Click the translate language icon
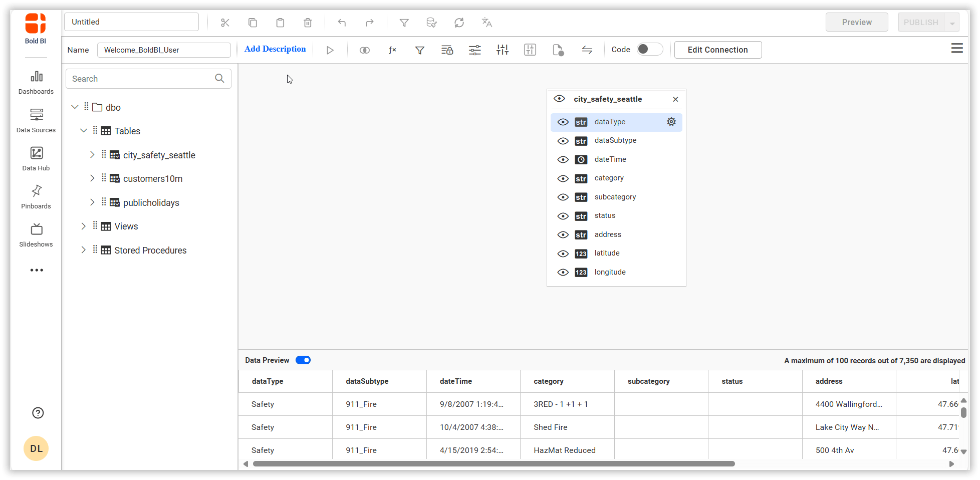 click(486, 23)
